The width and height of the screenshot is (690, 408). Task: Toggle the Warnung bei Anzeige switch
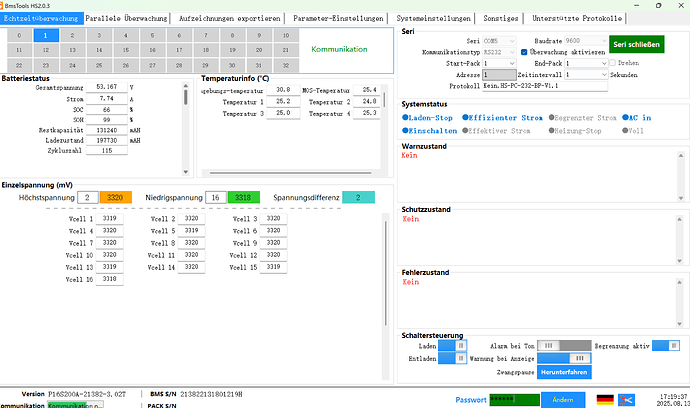(564, 358)
